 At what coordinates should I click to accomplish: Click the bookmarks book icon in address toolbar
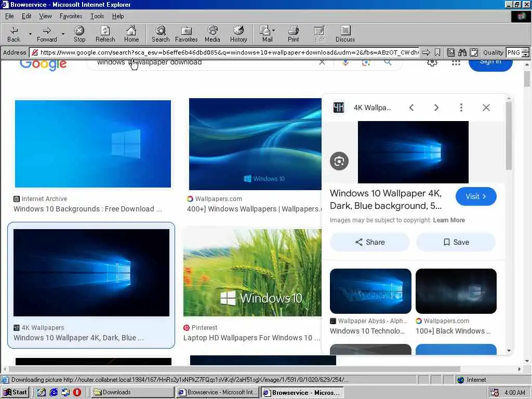[x=450, y=52]
